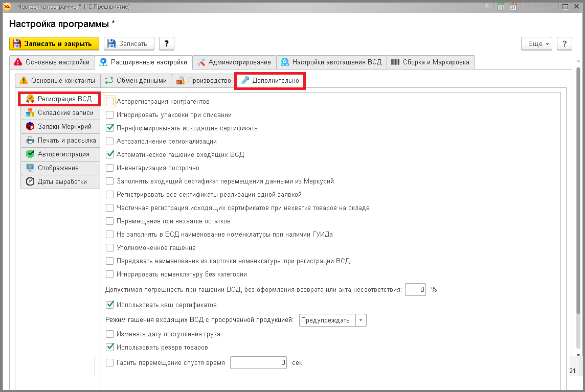Select Обмен данными sub-tab
Viewport: 585px width, 392px height.
click(x=136, y=81)
